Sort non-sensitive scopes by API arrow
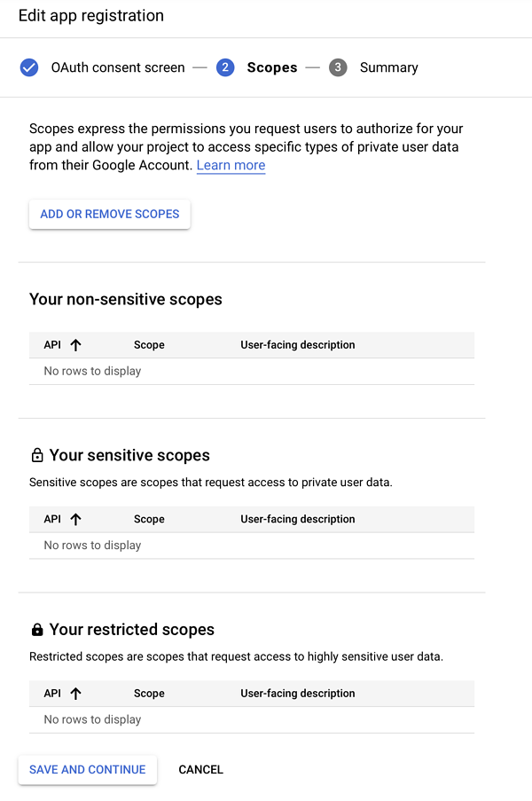Screen dimensions: 532x801 75,345
